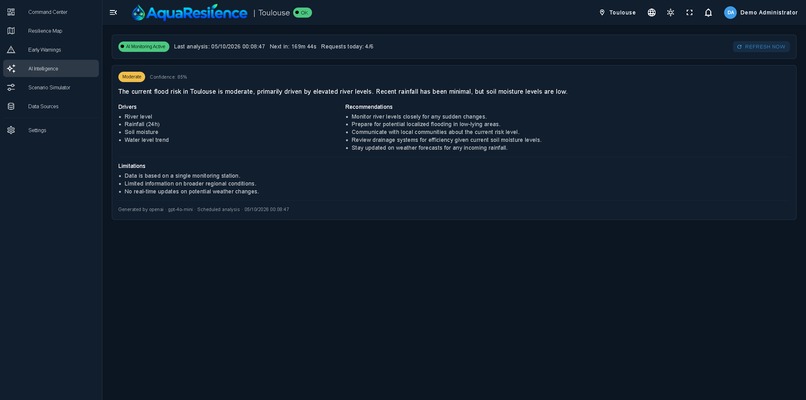Open Toulouse city selector in header
The height and width of the screenshot is (400, 806).
(617, 12)
